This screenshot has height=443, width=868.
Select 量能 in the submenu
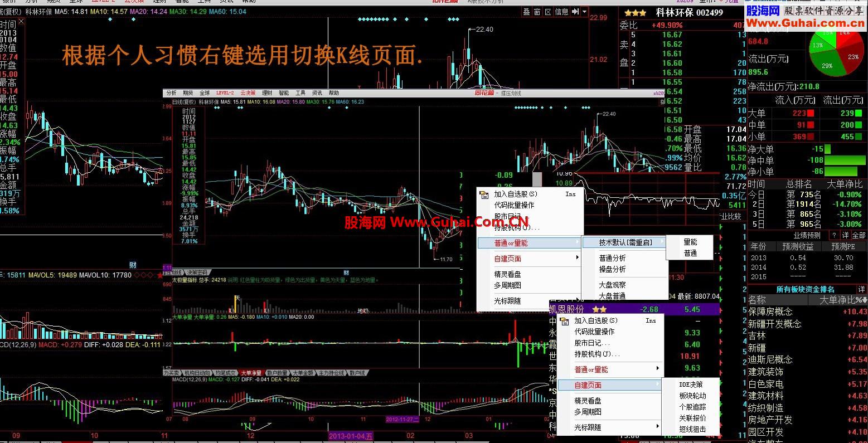click(x=690, y=242)
